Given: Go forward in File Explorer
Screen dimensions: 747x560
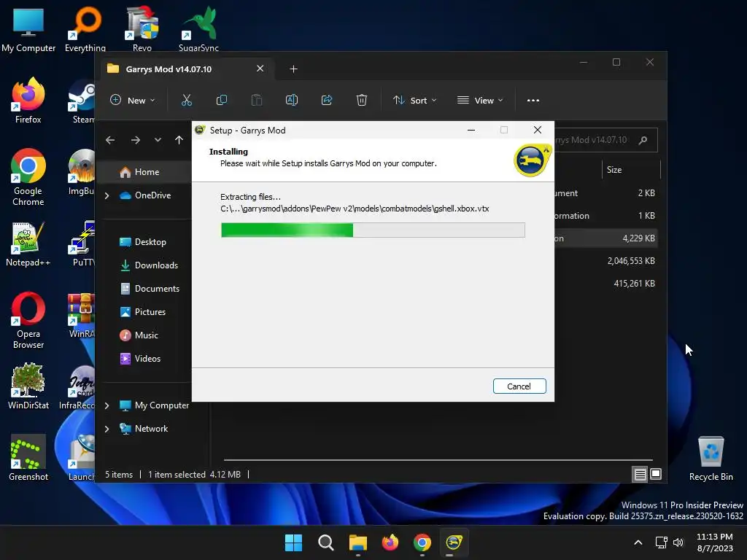Looking at the screenshot, I should point(135,140).
